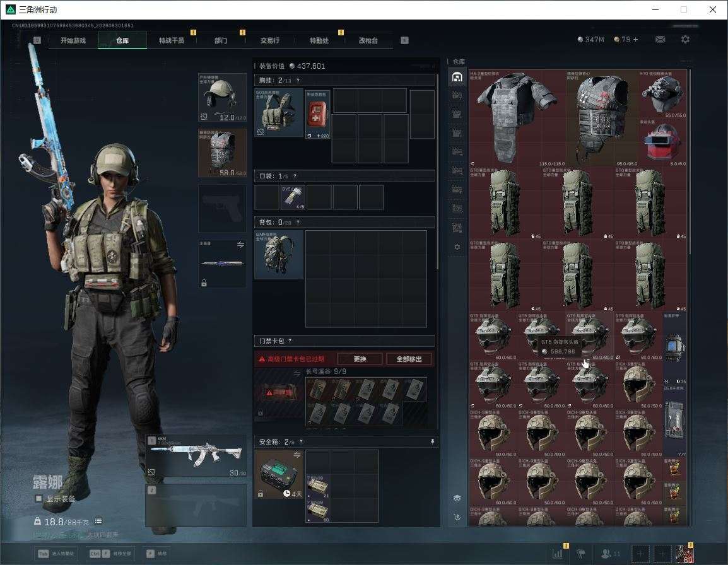Click the stash vertical scrollbar
The height and width of the screenshot is (565, 728).
[690, 163]
